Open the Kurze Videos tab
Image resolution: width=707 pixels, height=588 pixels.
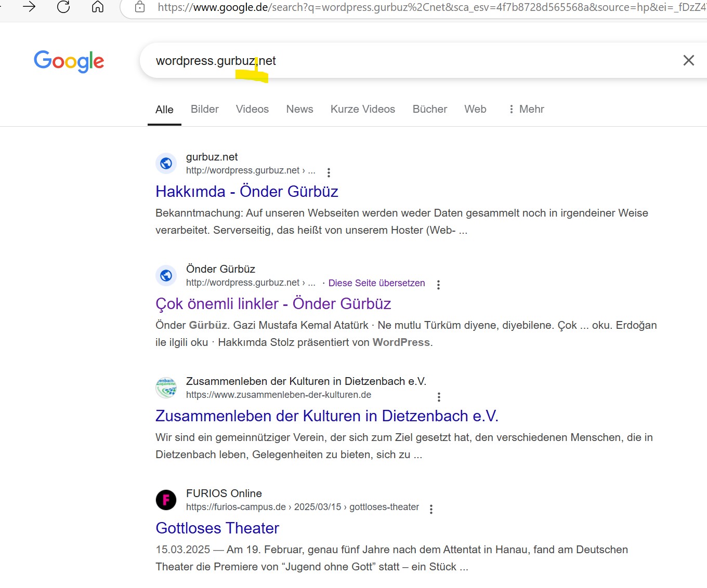tap(363, 109)
